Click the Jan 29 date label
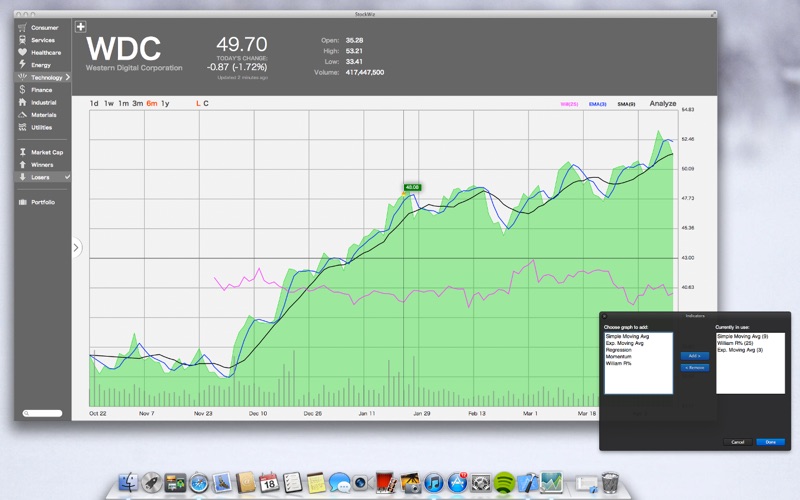Viewport: 800px width, 500px height. tap(421, 413)
